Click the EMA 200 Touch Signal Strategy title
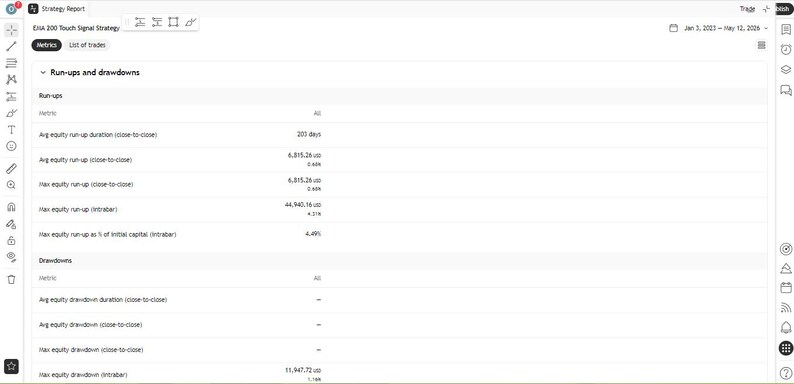The width and height of the screenshot is (794, 384). (76, 28)
